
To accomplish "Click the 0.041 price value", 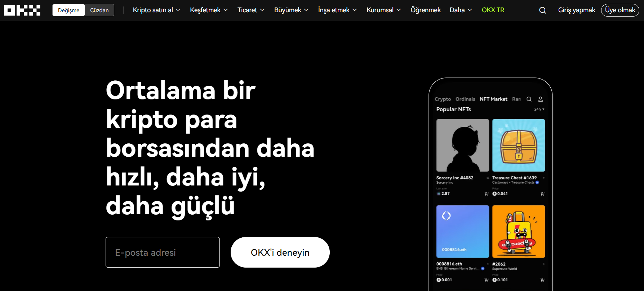I will pyautogui.click(x=502, y=194).
